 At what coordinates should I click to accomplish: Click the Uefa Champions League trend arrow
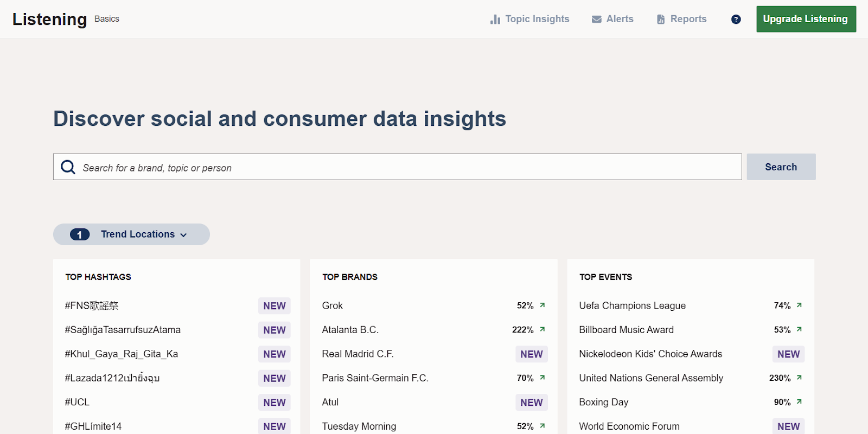click(x=799, y=305)
